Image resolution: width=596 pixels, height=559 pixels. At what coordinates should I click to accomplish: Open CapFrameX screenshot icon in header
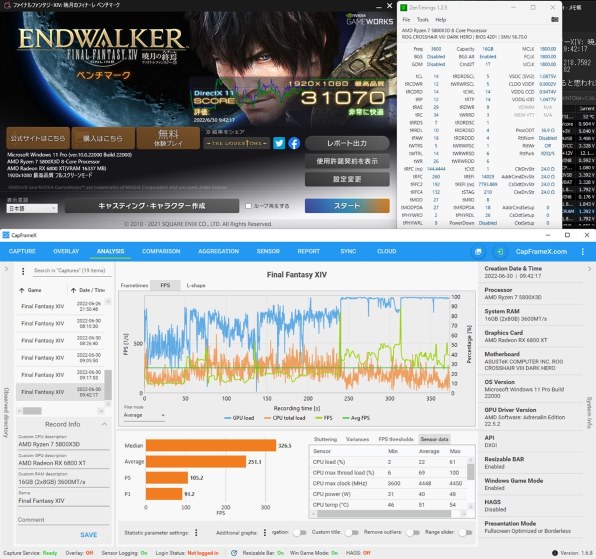tap(478, 252)
